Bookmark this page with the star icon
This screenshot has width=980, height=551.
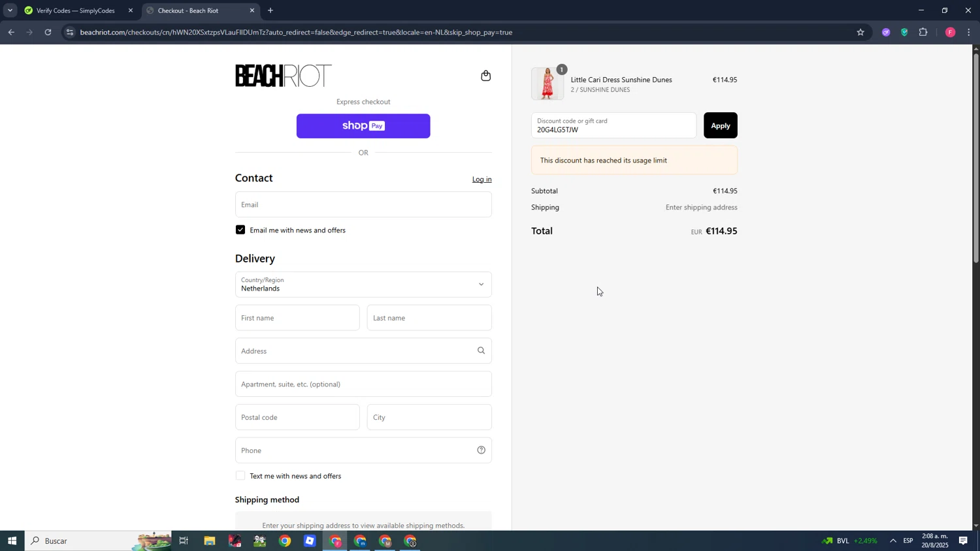click(860, 32)
